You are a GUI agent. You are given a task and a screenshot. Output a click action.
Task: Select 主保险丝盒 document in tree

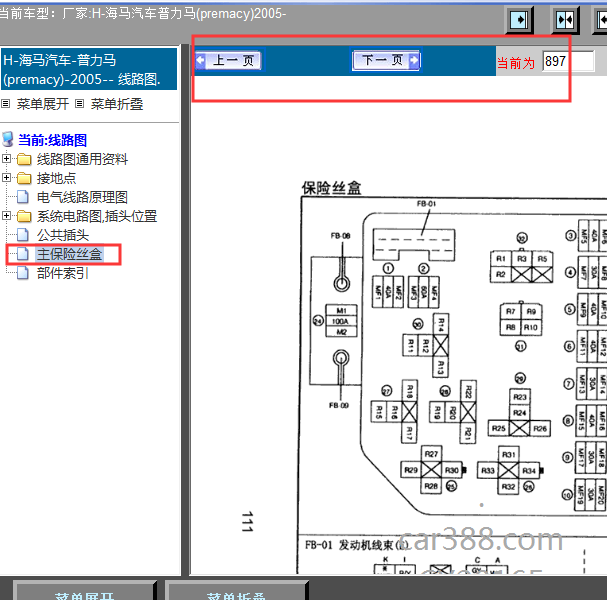pos(69,254)
